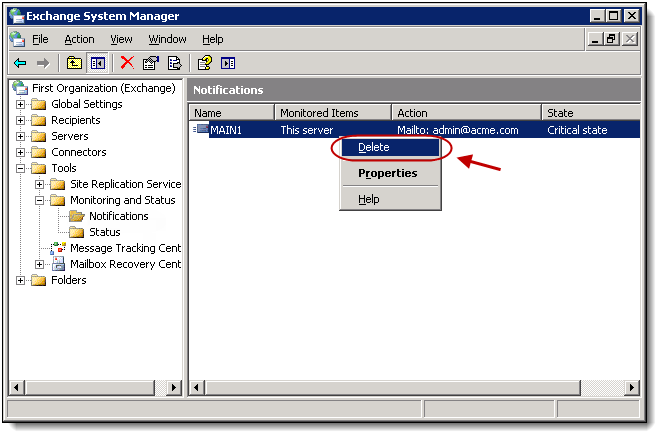
Task: Click the Forward arrow toolbar icon
Action: pyautogui.click(x=43, y=64)
